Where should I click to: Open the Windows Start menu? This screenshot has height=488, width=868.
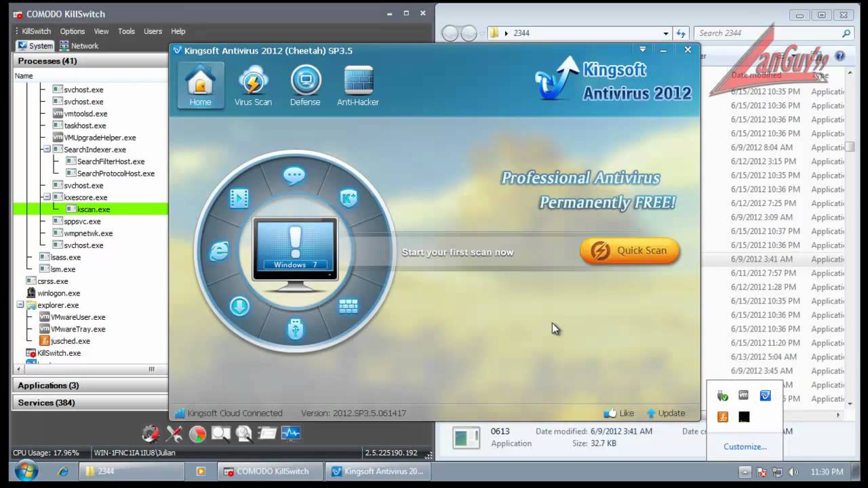(26, 471)
